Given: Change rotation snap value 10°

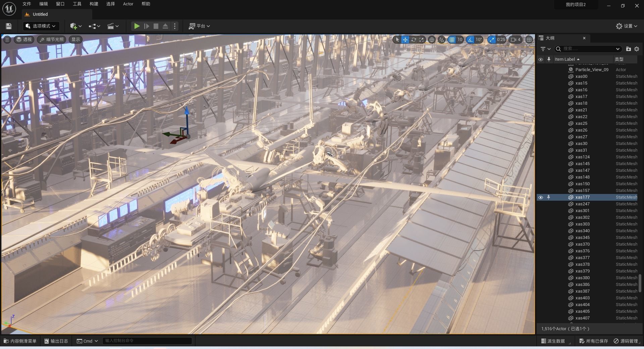Looking at the screenshot, I should pos(479,40).
